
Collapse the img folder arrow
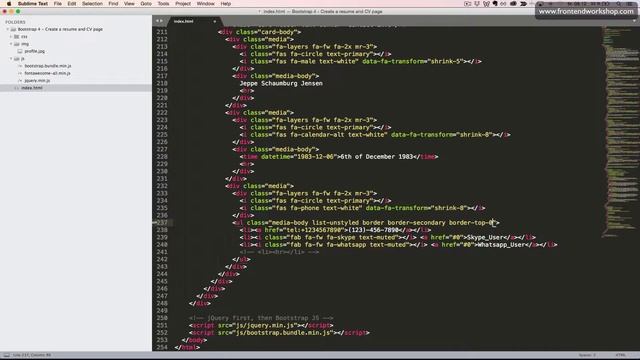[x=11, y=44]
